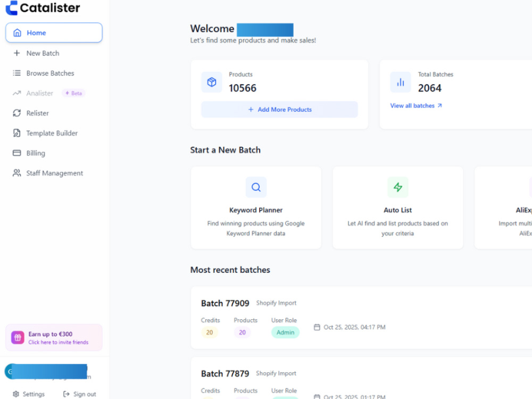This screenshot has width=532, height=399.
Task: Click the Beta badge next to Analister
Action: [73, 93]
